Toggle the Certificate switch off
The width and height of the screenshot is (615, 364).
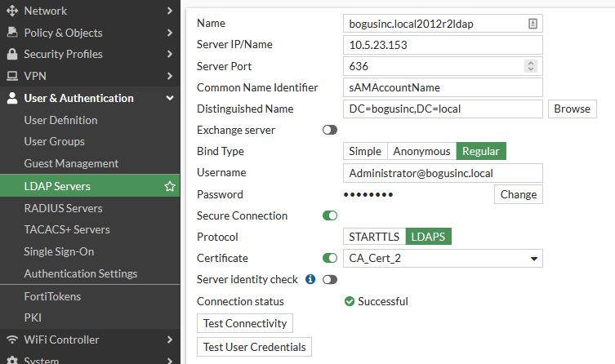(330, 258)
